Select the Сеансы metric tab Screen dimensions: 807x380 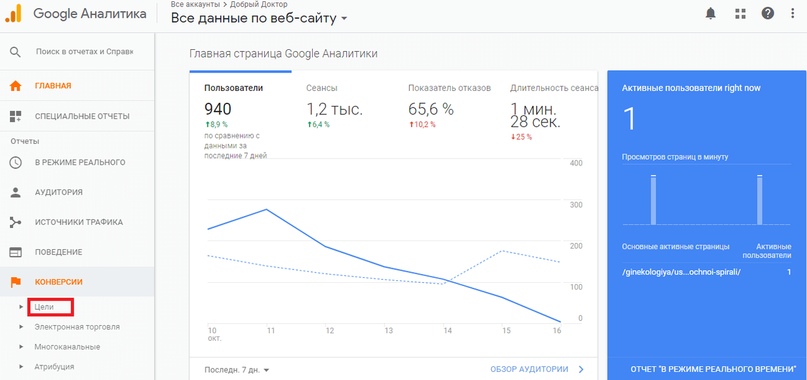tap(322, 88)
